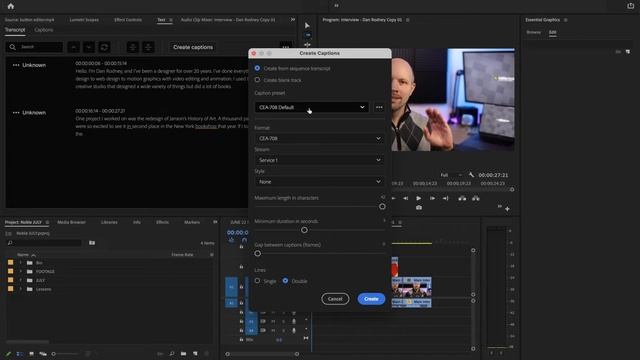The image size is (640, 360).
Task: Open options menu for first Unknown speaker
Action: pos(16,65)
